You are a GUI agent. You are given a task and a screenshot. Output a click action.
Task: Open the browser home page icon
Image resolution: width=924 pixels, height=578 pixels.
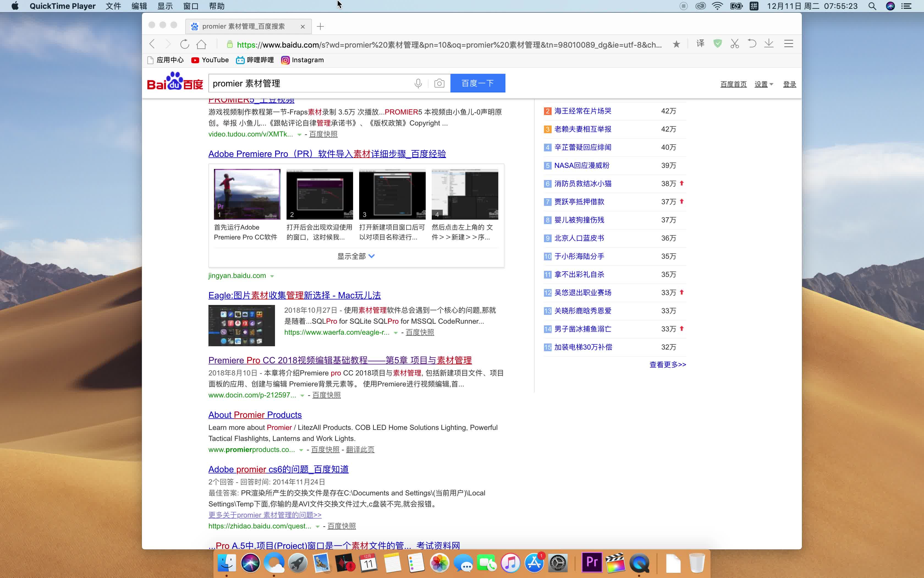pos(202,44)
